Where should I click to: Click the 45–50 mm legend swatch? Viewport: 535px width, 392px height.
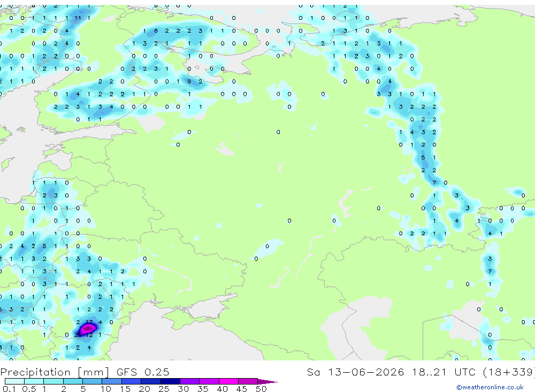(248, 381)
